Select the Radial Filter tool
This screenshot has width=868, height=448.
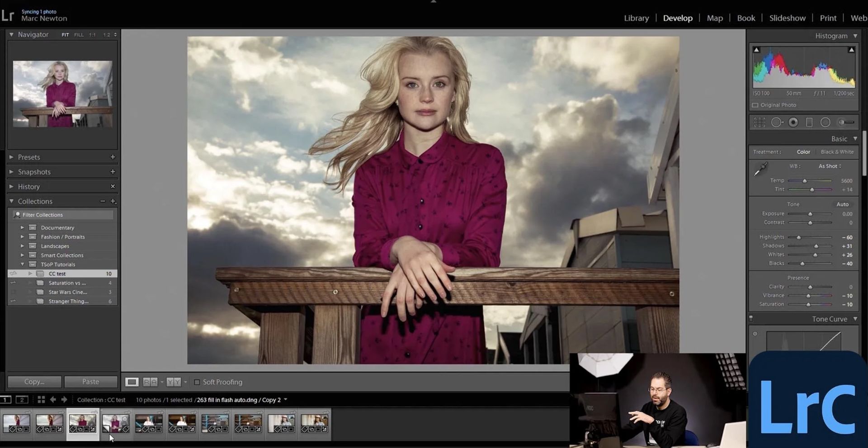(x=826, y=122)
